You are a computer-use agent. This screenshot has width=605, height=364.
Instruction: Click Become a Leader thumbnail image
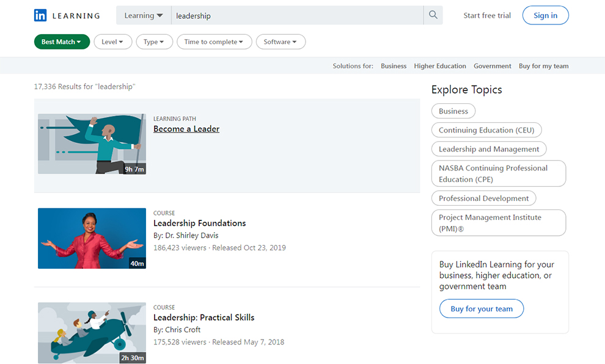(92, 144)
